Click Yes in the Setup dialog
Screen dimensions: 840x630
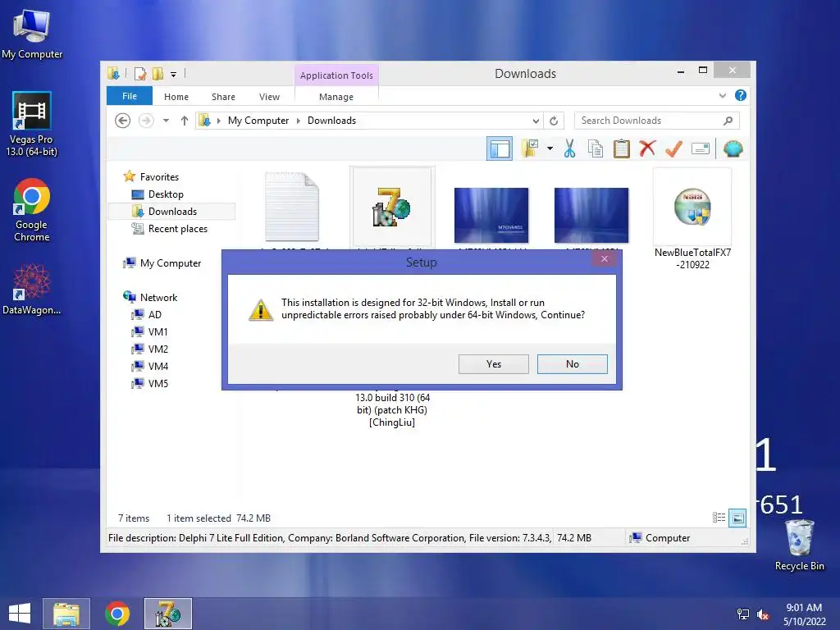[493, 363]
